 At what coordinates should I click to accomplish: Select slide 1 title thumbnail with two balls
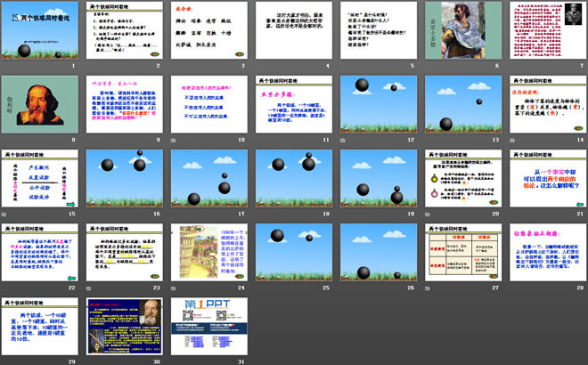pos(40,30)
